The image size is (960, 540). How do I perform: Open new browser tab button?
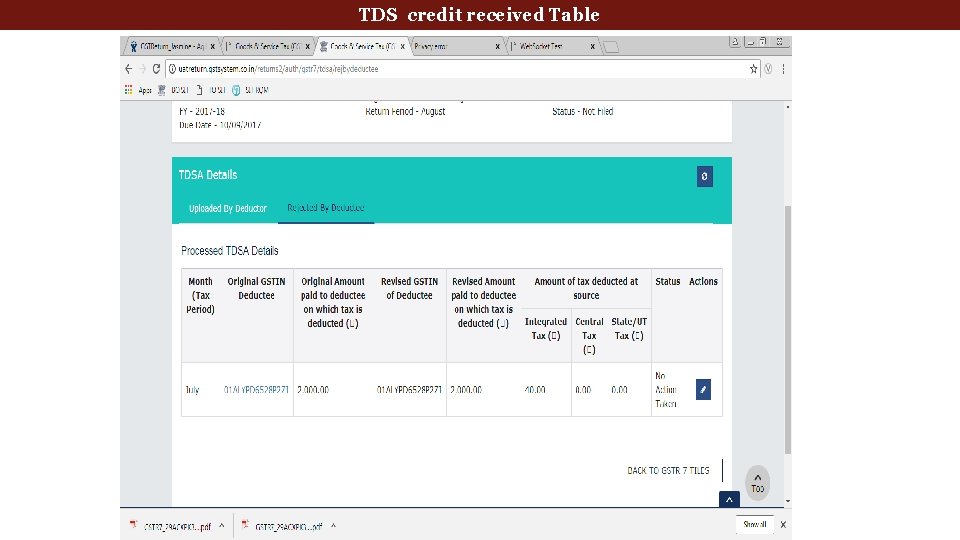(x=610, y=47)
